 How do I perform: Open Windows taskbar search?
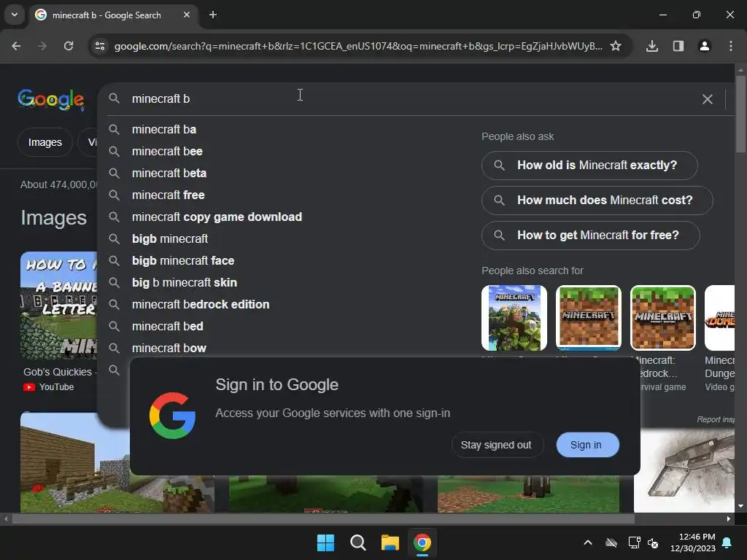358,542
